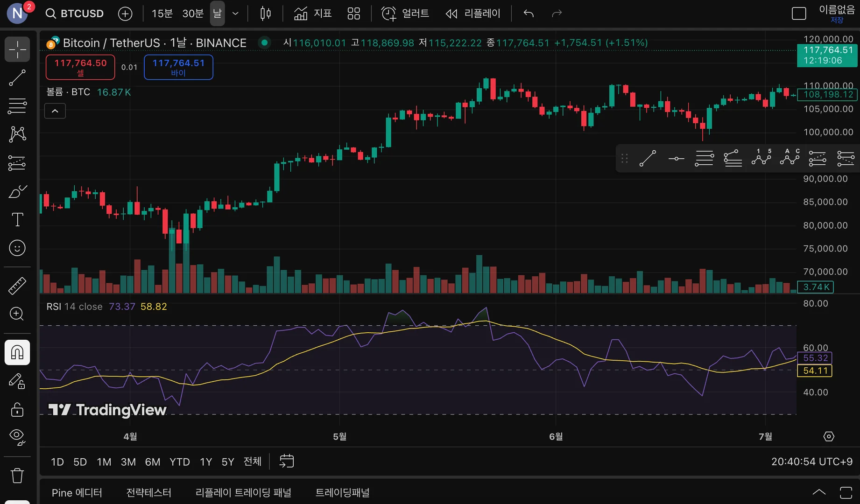This screenshot has height=504, width=860.
Task: Expand the bottom panel chevron
Action: point(819,492)
